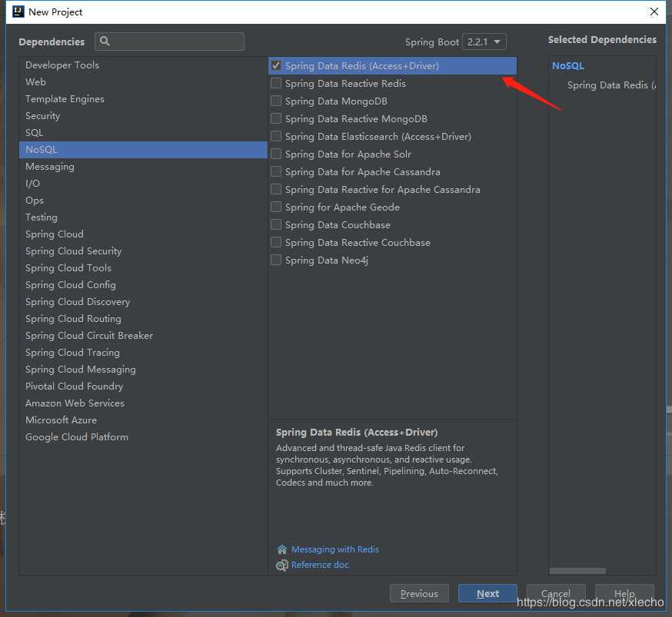Select SQL category
Viewport: 672px width, 617px height.
pyautogui.click(x=143, y=133)
